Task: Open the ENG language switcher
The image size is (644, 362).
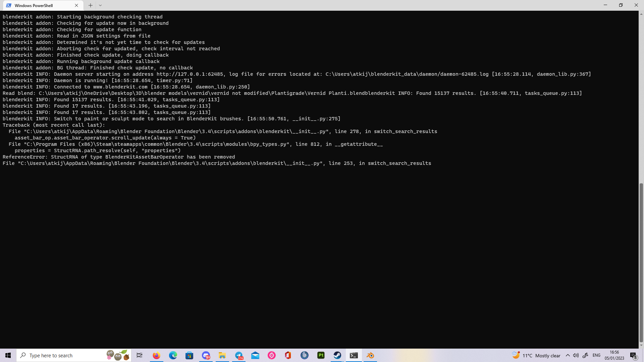Action: [596, 355]
